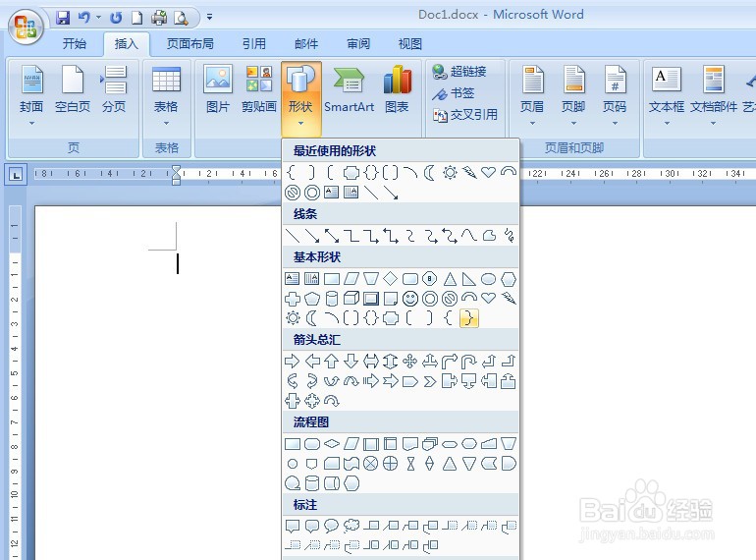
Task: Select the cloud callout in 标注
Action: pyautogui.click(x=351, y=526)
